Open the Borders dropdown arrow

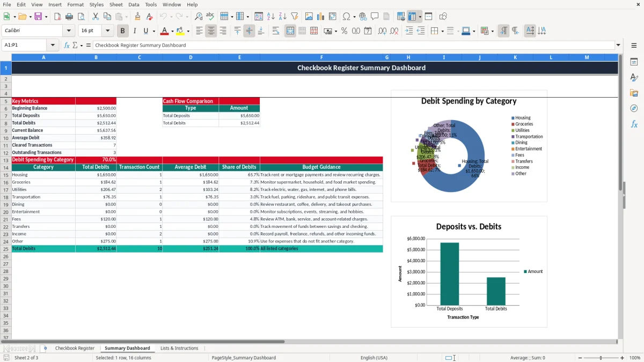[442, 31]
